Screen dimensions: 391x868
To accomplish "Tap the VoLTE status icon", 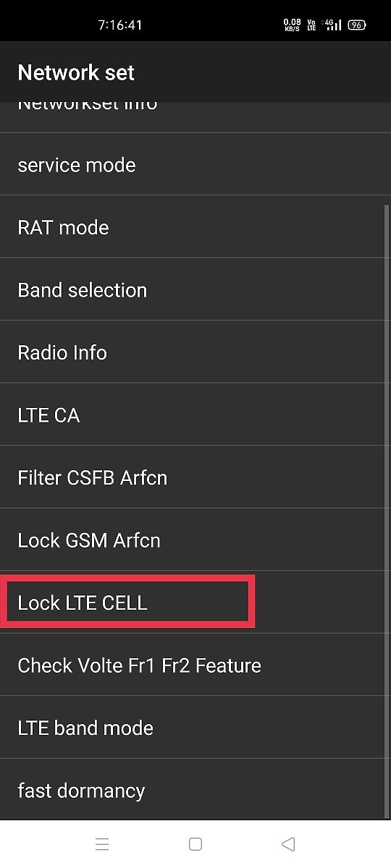I will click(312, 25).
